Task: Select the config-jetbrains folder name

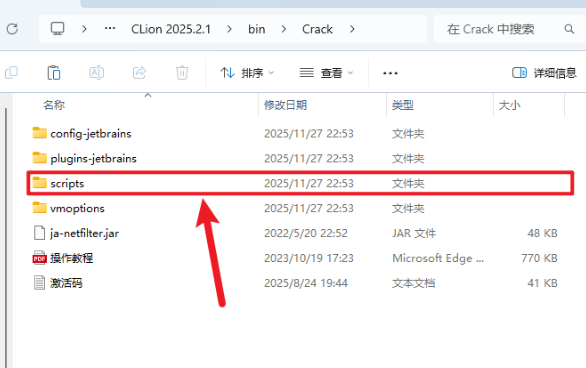Action: click(91, 133)
